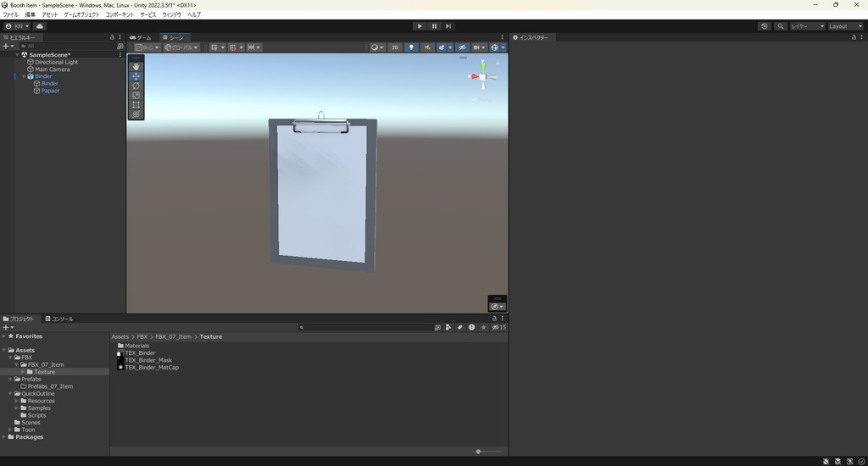Click the scene gizmo red X axis cone
This screenshot has height=466, width=868.
474,76
